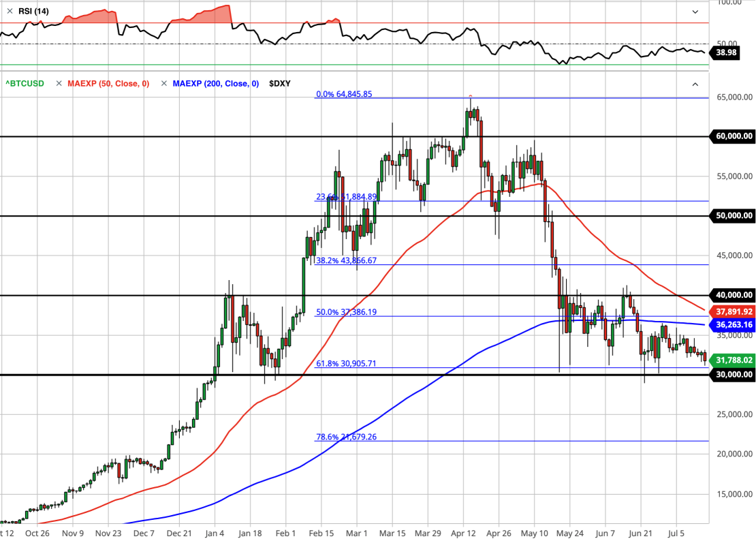756x541 pixels.
Task: Click the Mar 15 date on the time axis
Action: (x=392, y=534)
